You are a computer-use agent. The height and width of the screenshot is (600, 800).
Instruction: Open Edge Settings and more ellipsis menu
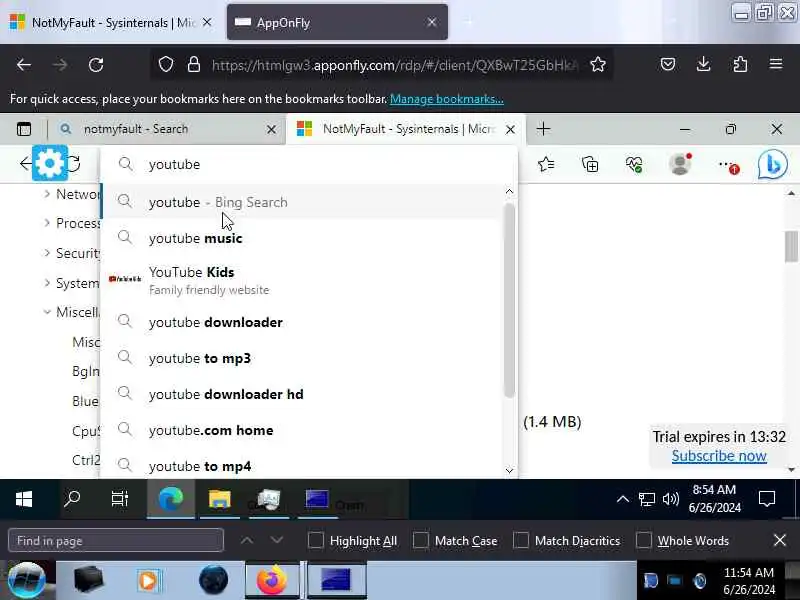click(x=728, y=165)
